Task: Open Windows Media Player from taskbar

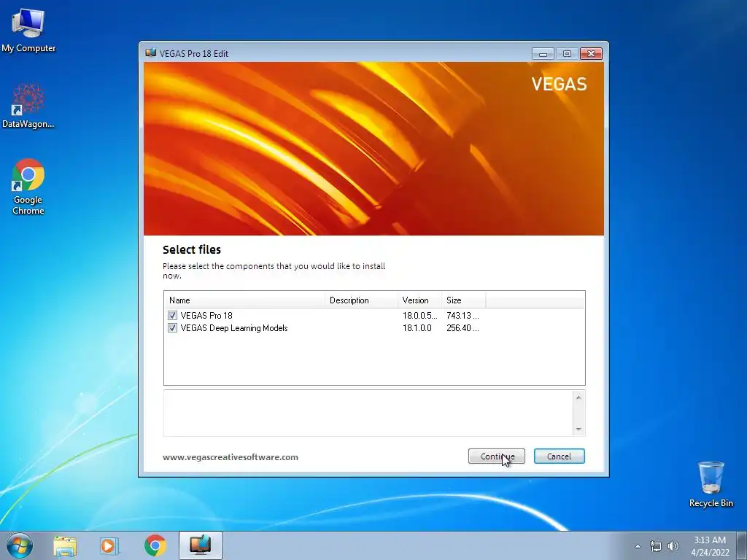Action: click(109, 545)
